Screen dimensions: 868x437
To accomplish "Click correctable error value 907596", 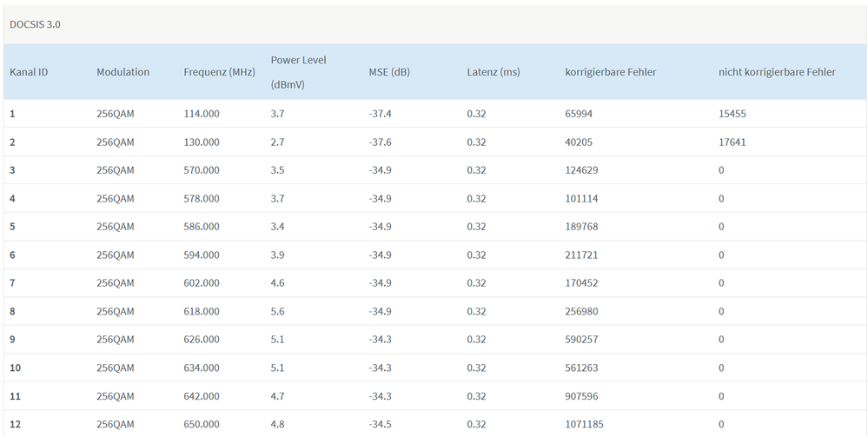I will 581,396.
